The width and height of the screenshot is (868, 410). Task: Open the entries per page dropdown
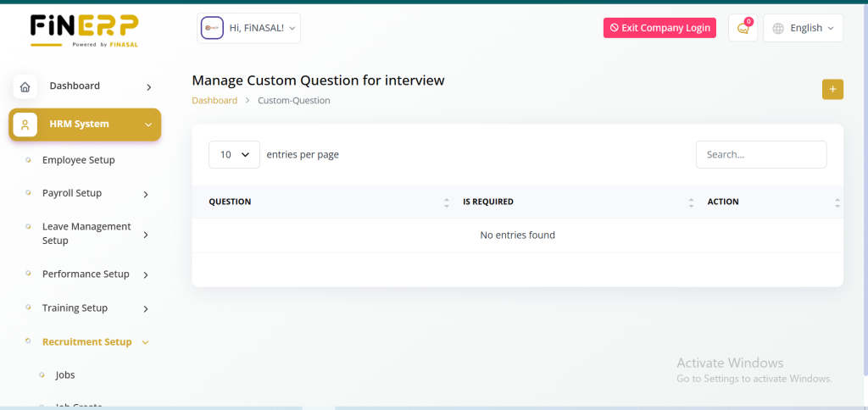[x=234, y=155]
